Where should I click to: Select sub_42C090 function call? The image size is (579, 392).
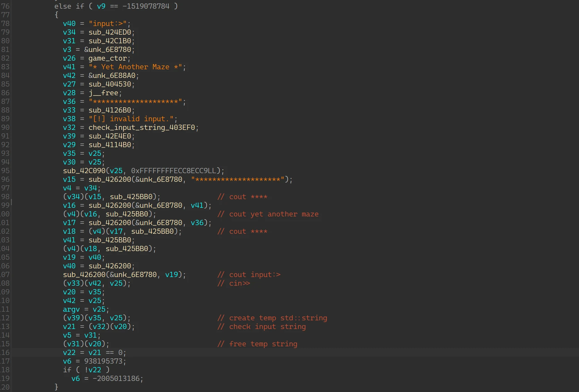tap(84, 171)
